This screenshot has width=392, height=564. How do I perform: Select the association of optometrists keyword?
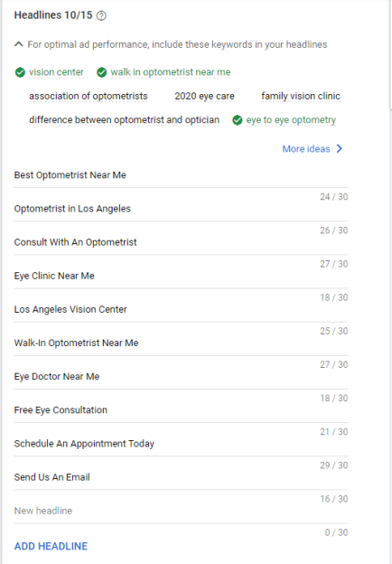tap(89, 96)
